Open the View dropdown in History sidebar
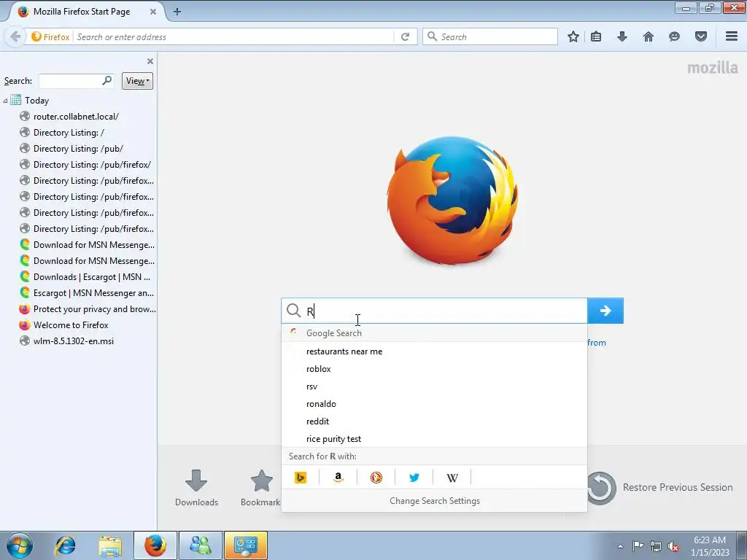Screen dimensions: 747x560 click(137, 81)
